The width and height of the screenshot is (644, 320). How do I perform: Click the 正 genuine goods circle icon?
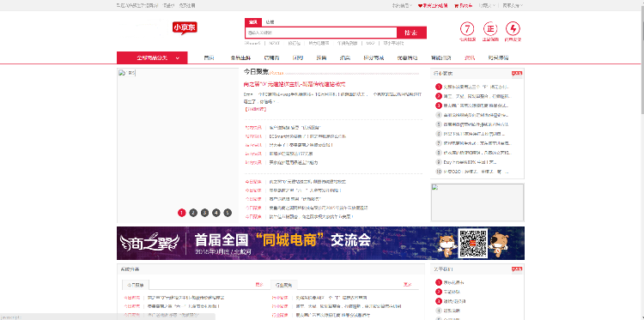490,29
